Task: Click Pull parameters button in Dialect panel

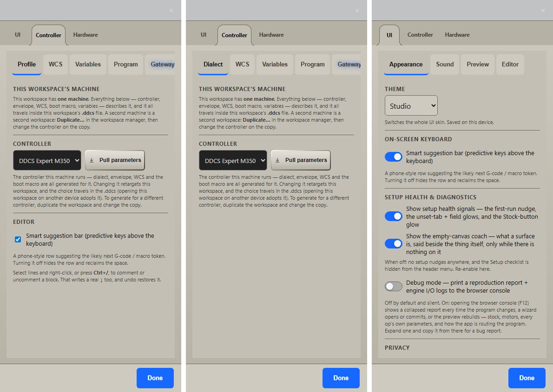Action: pyautogui.click(x=301, y=160)
